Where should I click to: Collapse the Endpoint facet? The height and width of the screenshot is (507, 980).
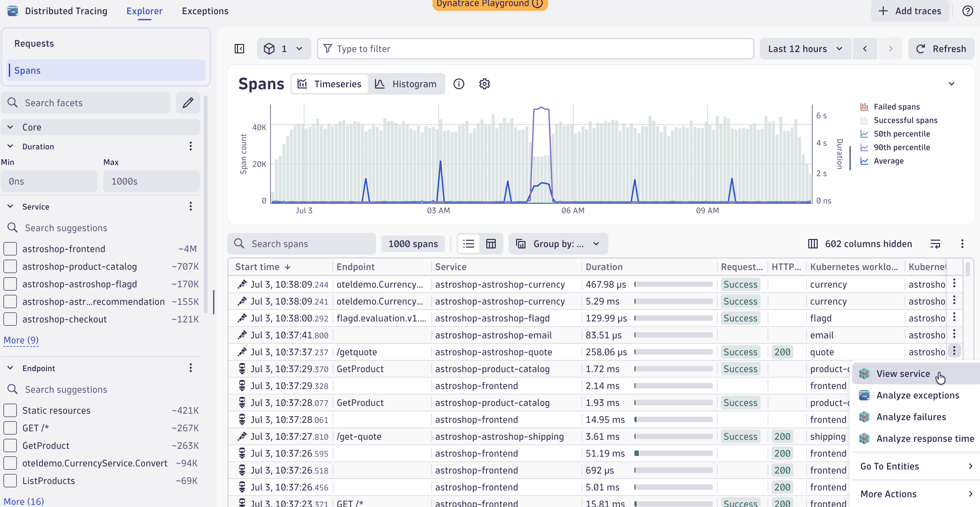(x=10, y=368)
